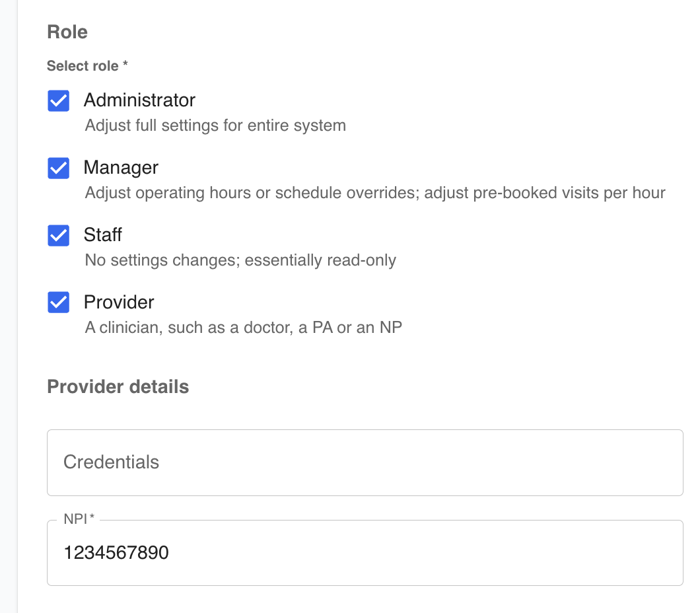Uncheck the Administrator checkbox
The height and width of the screenshot is (613, 700).
59,101
